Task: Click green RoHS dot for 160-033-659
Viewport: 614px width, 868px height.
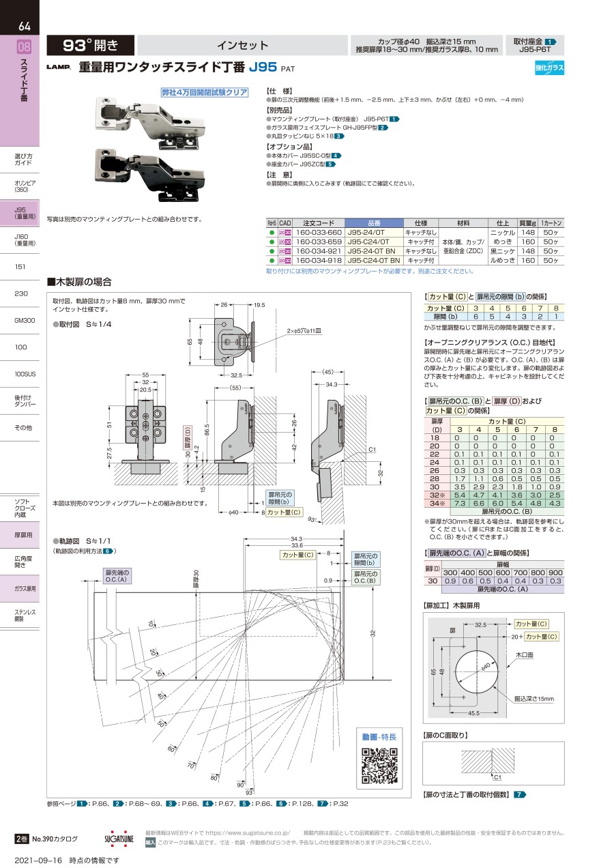Action: pyautogui.click(x=272, y=242)
